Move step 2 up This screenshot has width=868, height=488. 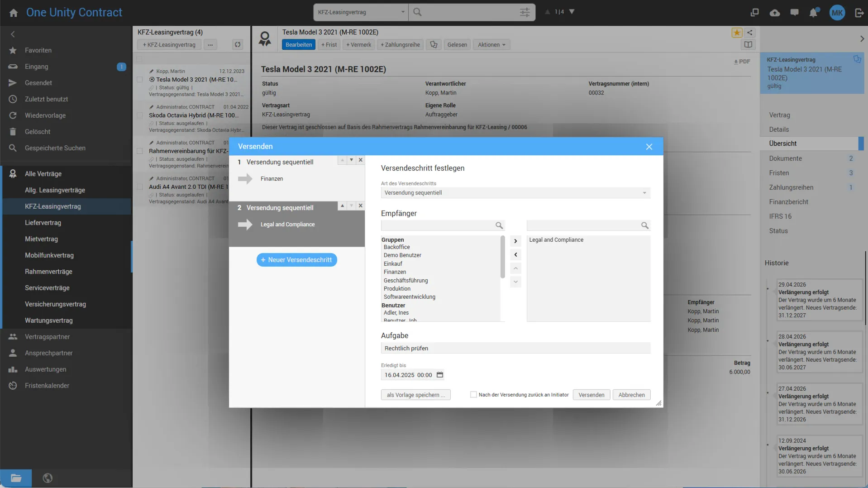tap(342, 206)
